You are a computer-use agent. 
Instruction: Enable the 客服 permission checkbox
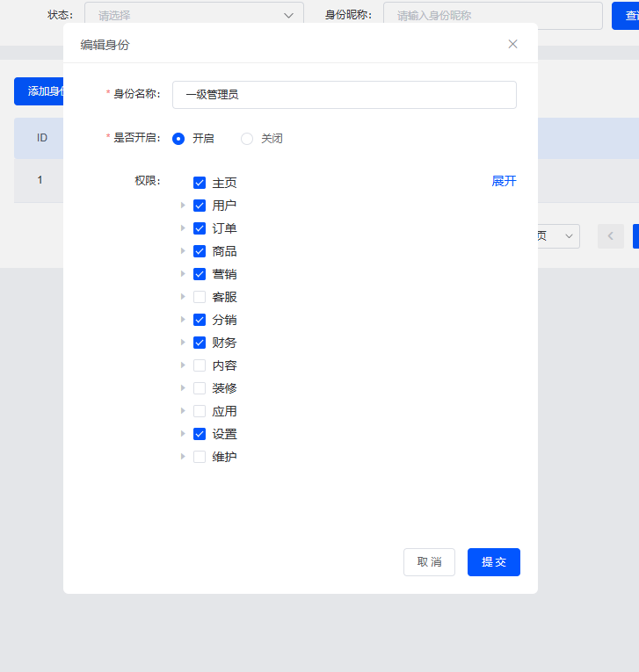tap(200, 297)
